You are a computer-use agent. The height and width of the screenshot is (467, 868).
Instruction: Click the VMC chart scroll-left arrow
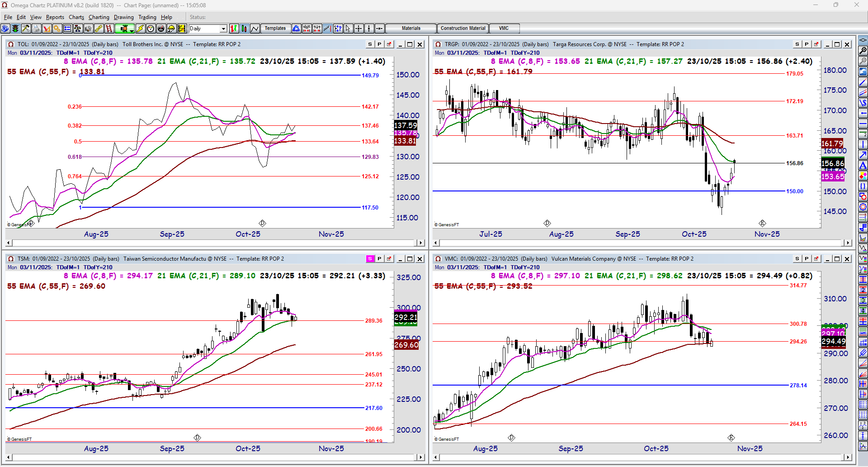(x=436, y=457)
